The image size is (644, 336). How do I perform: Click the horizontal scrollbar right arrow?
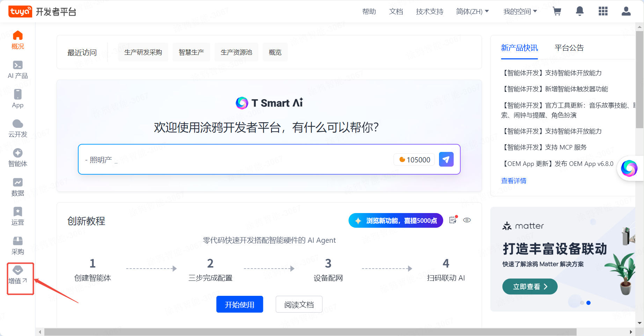631,332
